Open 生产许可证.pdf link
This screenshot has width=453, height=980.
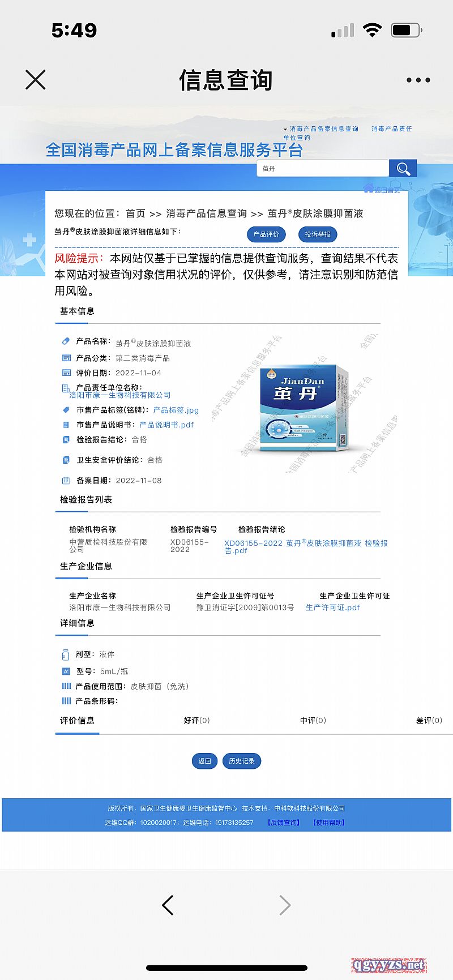point(332,607)
